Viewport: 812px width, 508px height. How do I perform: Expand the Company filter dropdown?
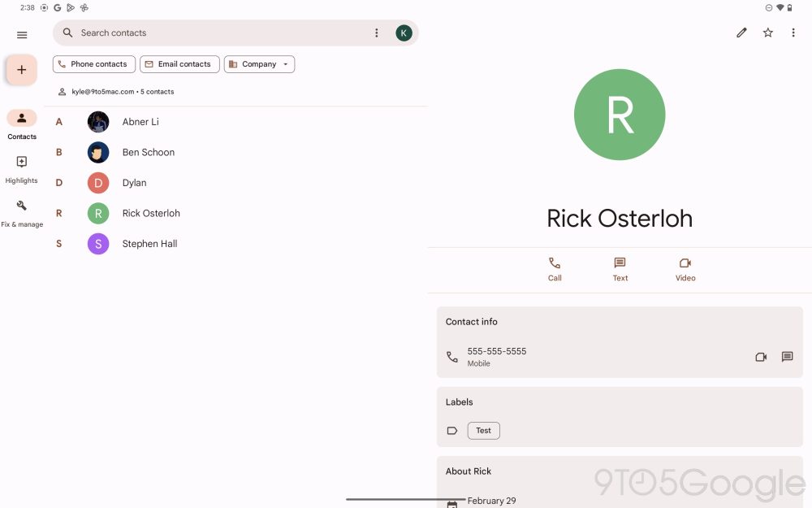[259, 64]
